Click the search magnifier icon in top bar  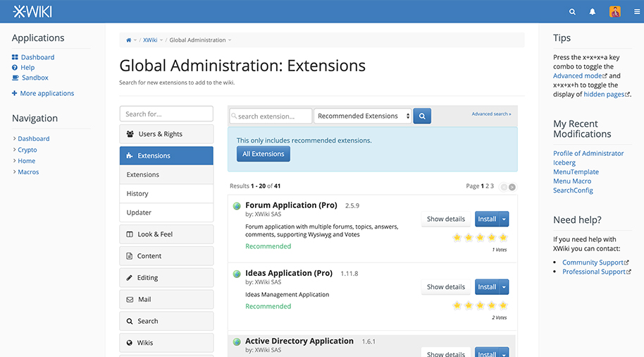pyautogui.click(x=572, y=12)
